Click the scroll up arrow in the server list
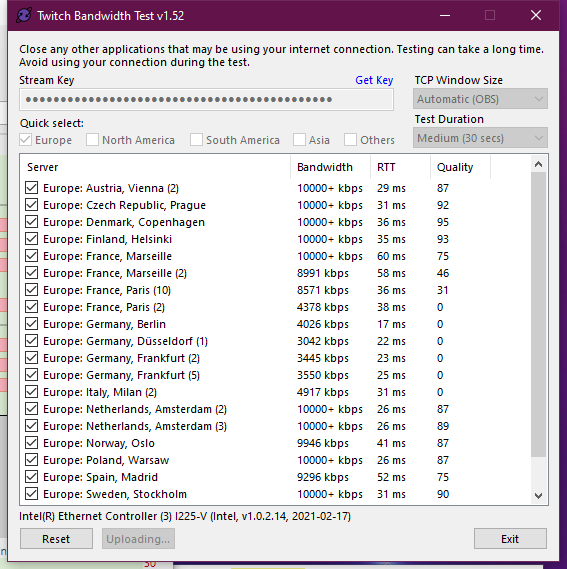Viewport: 567px width, 569px height. click(539, 164)
